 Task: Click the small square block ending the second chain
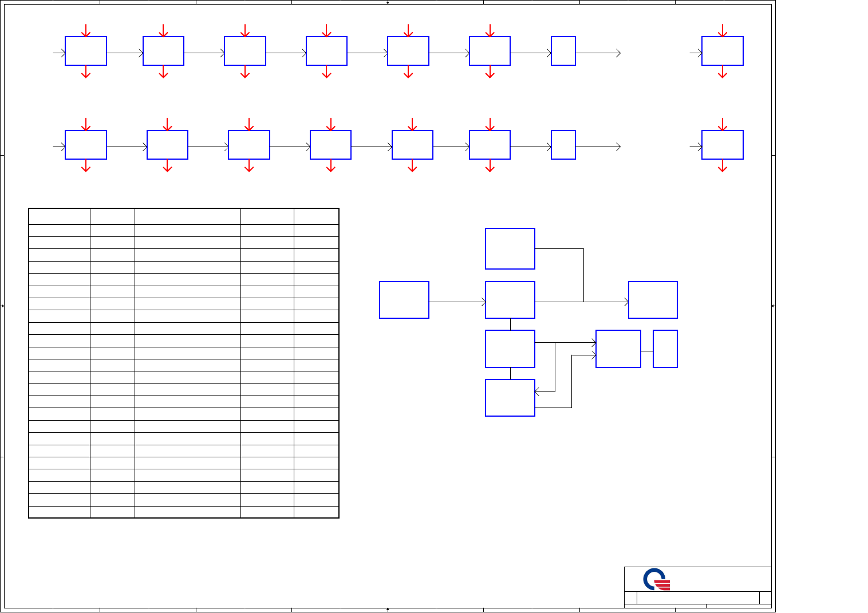pos(563,145)
